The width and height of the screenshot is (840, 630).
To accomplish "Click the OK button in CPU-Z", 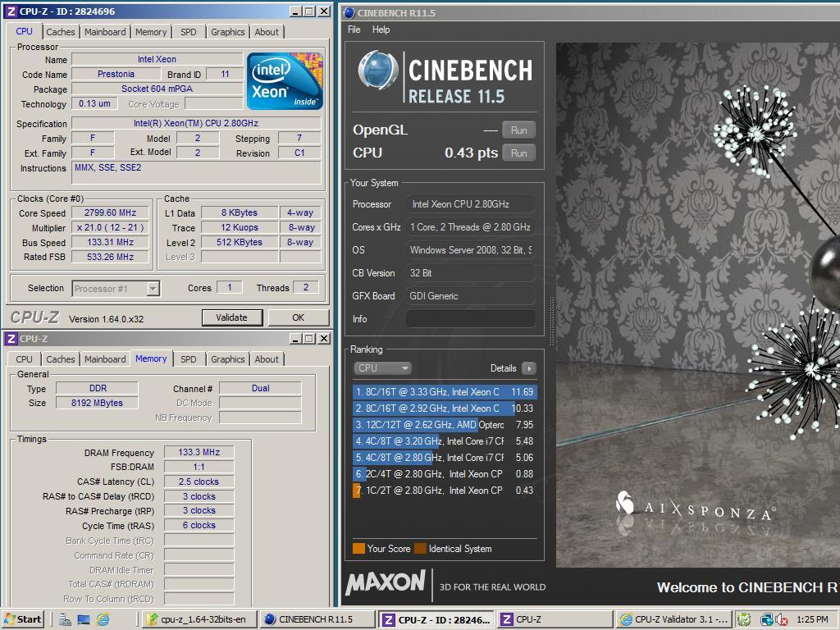I will [299, 317].
